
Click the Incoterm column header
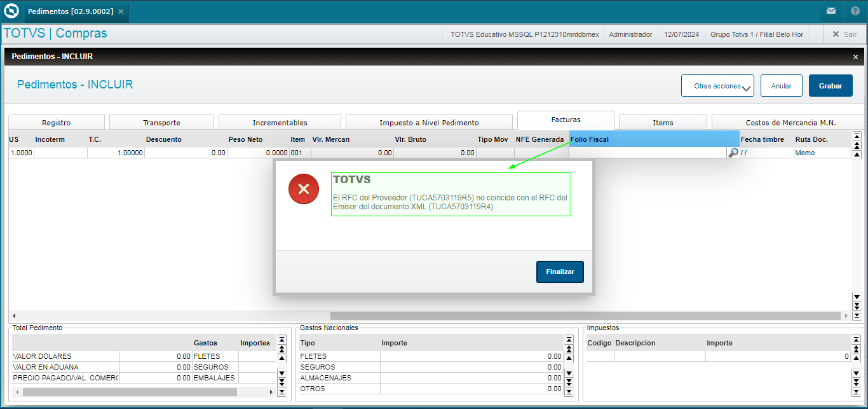point(60,139)
